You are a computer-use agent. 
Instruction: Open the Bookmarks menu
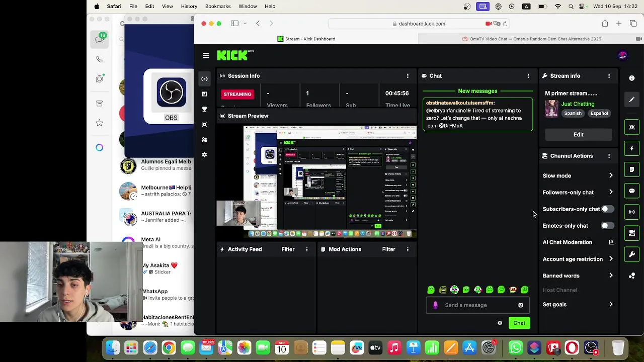click(x=218, y=7)
